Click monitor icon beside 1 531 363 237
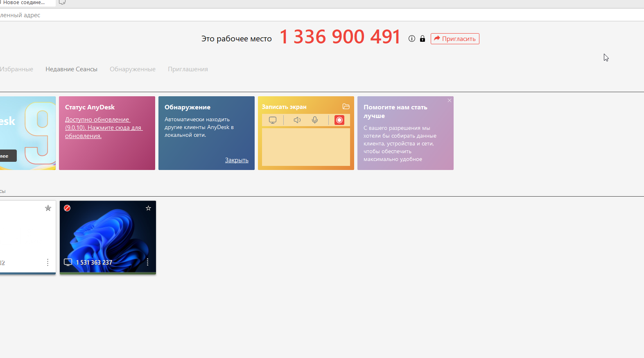644x358 pixels. pyautogui.click(x=68, y=262)
